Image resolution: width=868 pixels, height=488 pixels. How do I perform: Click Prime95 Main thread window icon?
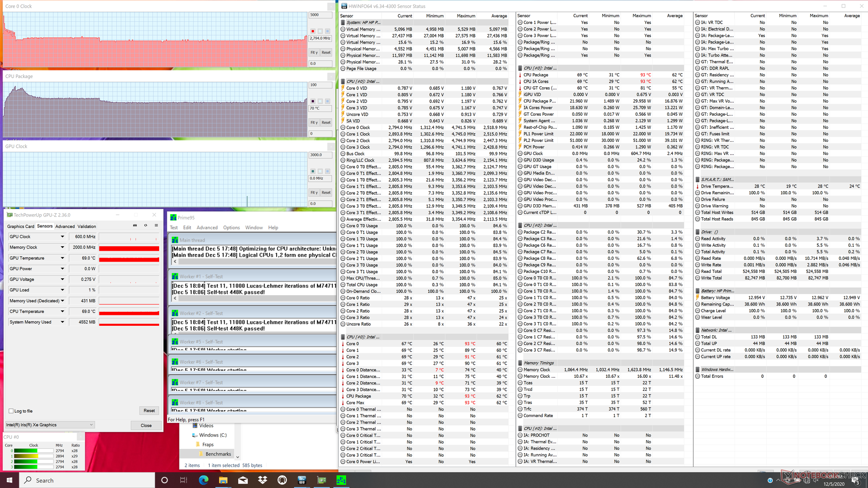[x=175, y=240]
